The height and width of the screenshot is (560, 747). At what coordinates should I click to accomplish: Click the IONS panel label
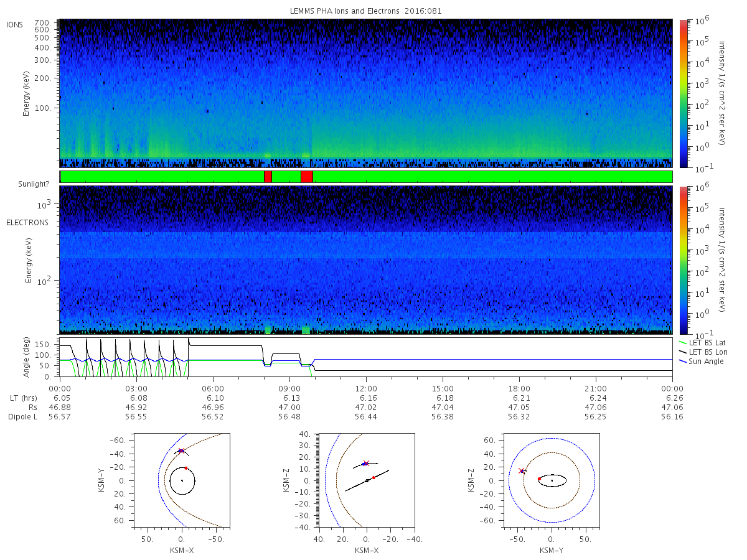click(15, 24)
